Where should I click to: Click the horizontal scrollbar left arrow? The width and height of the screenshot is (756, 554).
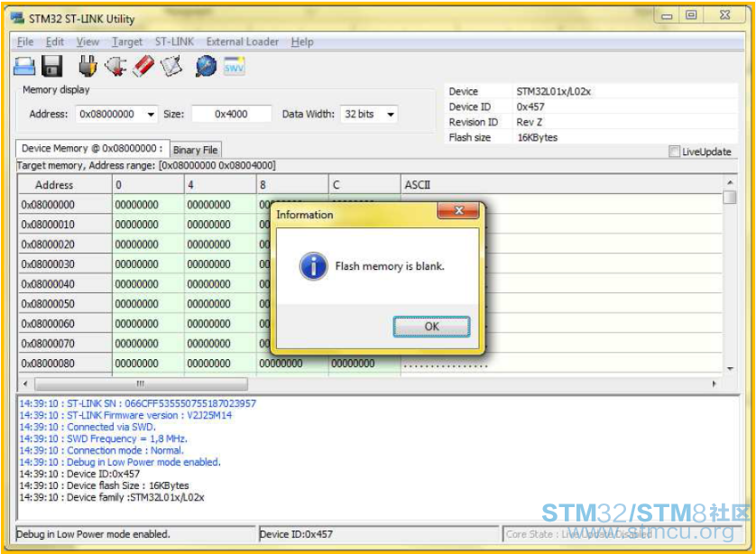pyautogui.click(x=25, y=383)
